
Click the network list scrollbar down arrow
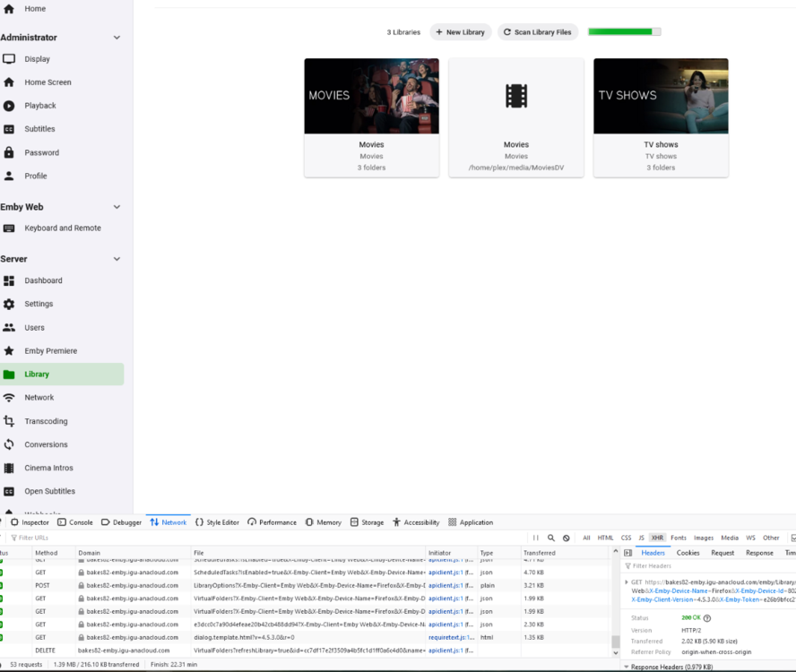click(615, 653)
